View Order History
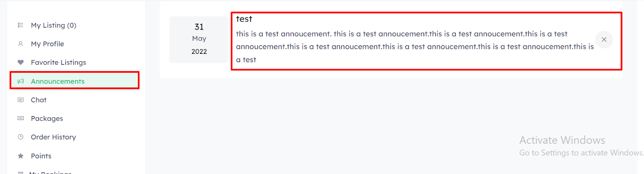Screen dimensions: 644x174 tap(75, 137)
